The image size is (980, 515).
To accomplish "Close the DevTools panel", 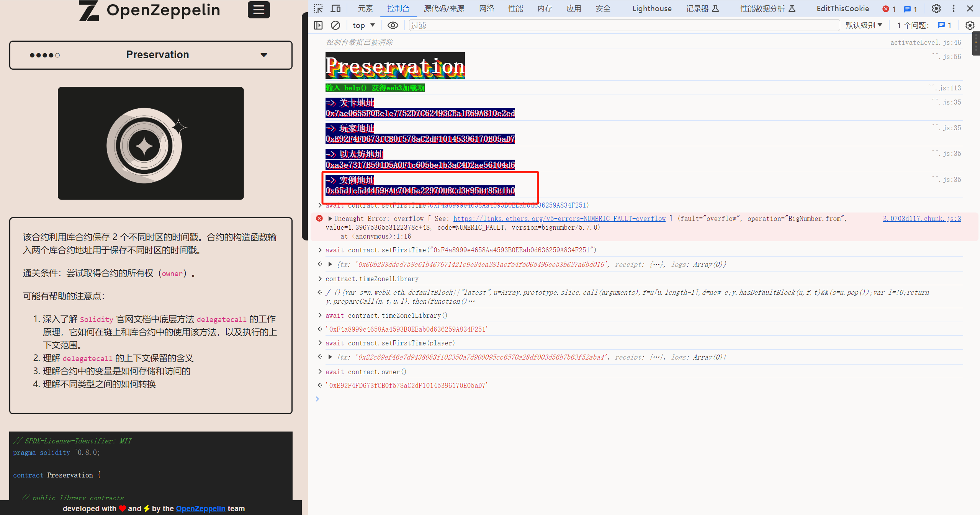I will 970,8.
